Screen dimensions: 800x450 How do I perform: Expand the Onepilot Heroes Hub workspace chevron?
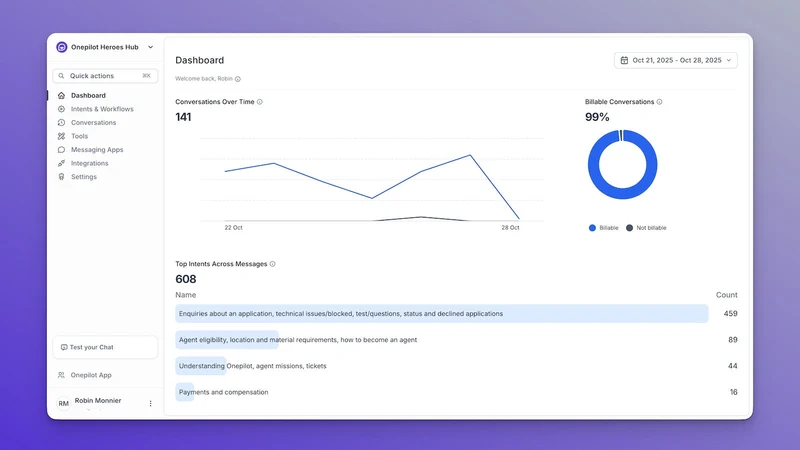tap(151, 47)
